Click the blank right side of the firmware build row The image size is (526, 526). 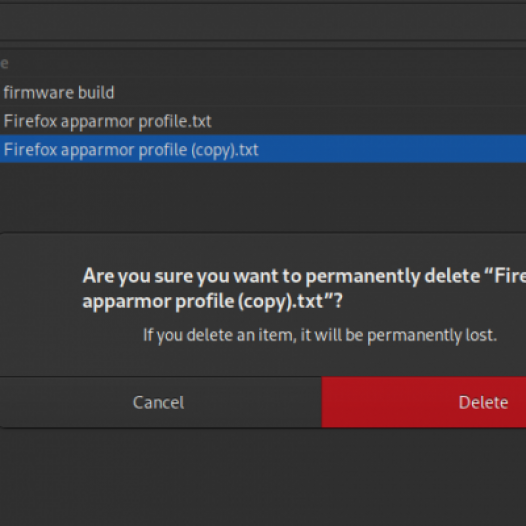tap(319, 92)
